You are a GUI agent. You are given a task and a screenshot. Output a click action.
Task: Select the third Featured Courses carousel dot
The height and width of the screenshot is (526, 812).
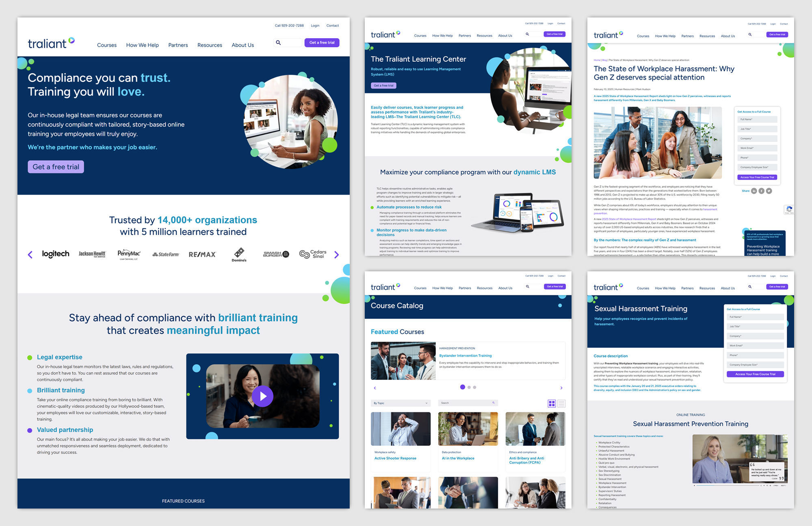tap(474, 387)
